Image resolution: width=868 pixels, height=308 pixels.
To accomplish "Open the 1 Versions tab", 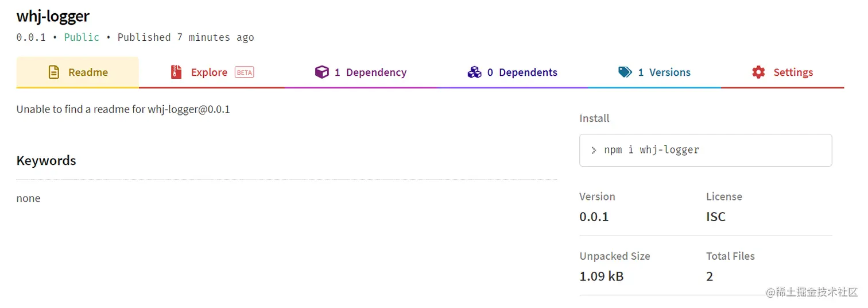I will pyautogui.click(x=664, y=72).
